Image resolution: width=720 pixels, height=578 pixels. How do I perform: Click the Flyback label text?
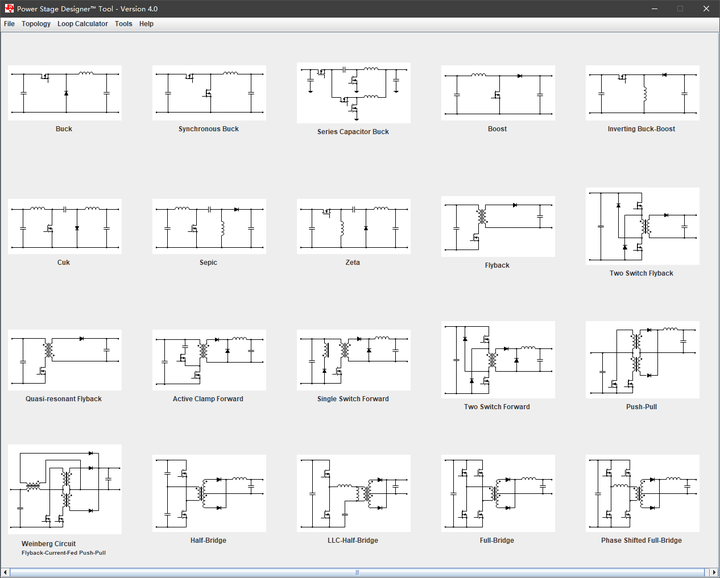497,265
